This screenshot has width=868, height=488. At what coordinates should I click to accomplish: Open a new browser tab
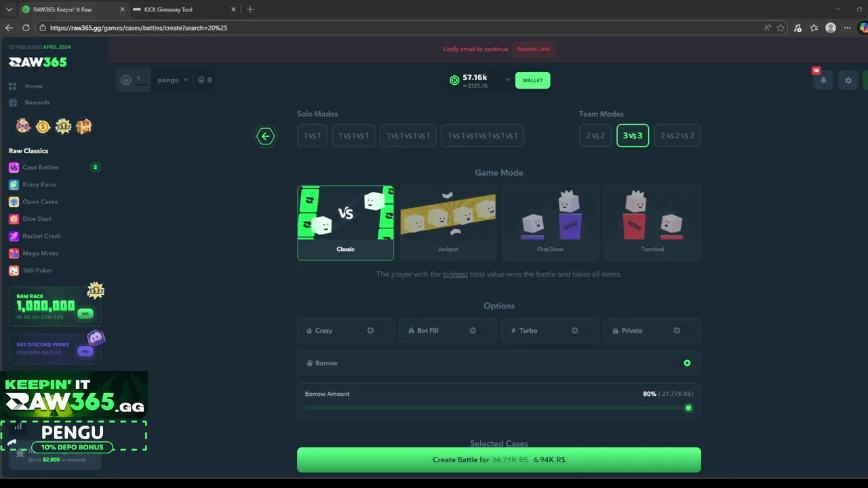tap(250, 9)
